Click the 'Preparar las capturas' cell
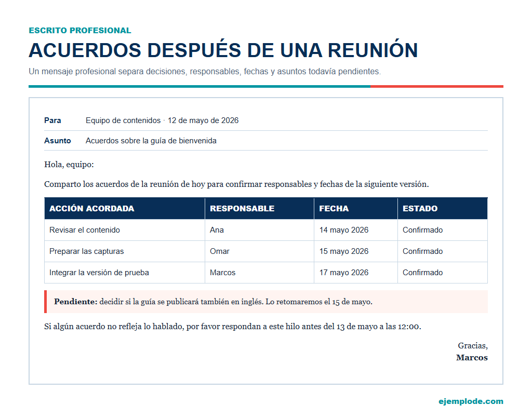Image resolution: width=532 pixels, height=419 pixels. pyautogui.click(x=125, y=251)
